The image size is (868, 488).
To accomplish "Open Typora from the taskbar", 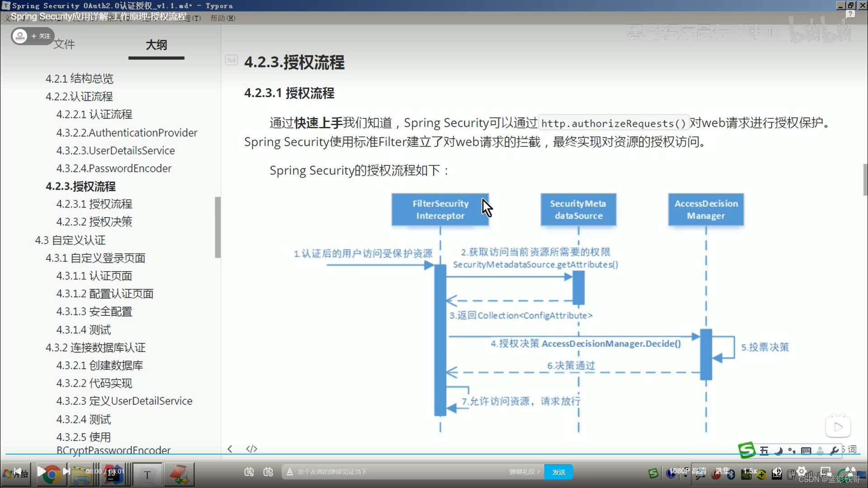I will tap(147, 474).
